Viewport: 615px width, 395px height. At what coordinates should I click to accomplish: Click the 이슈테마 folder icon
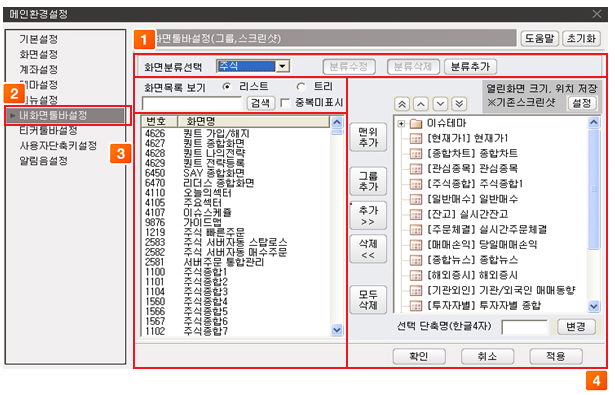pos(415,124)
